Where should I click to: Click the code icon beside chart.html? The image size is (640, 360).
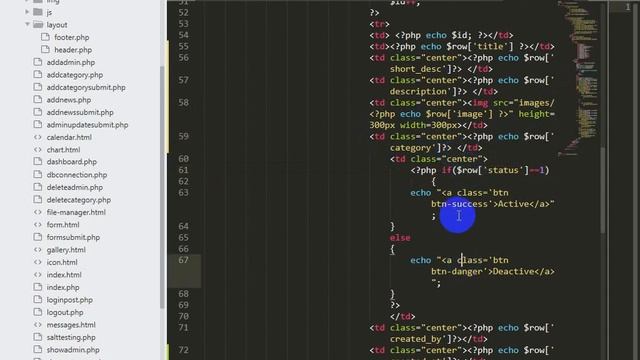[38, 150]
